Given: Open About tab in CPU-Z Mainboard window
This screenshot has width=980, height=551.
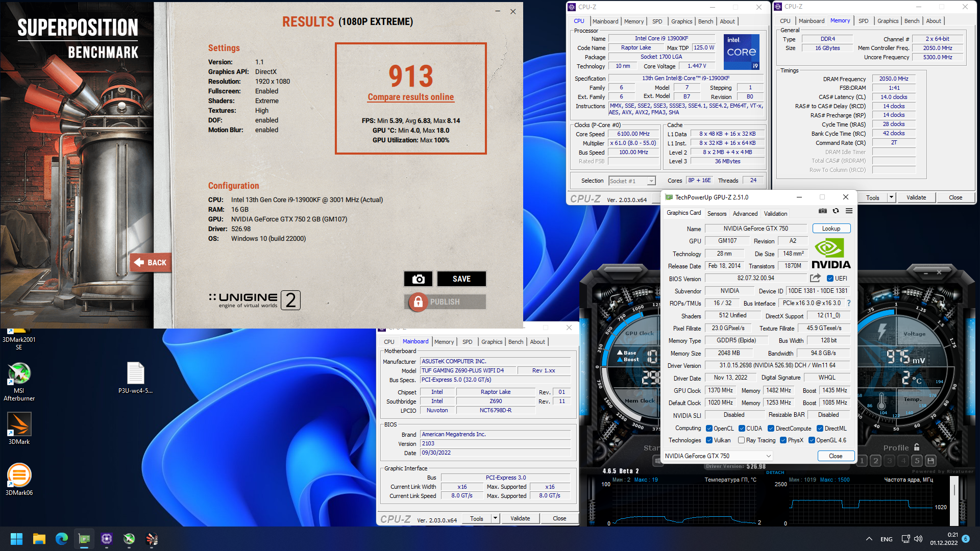Looking at the screenshot, I should [x=537, y=342].
